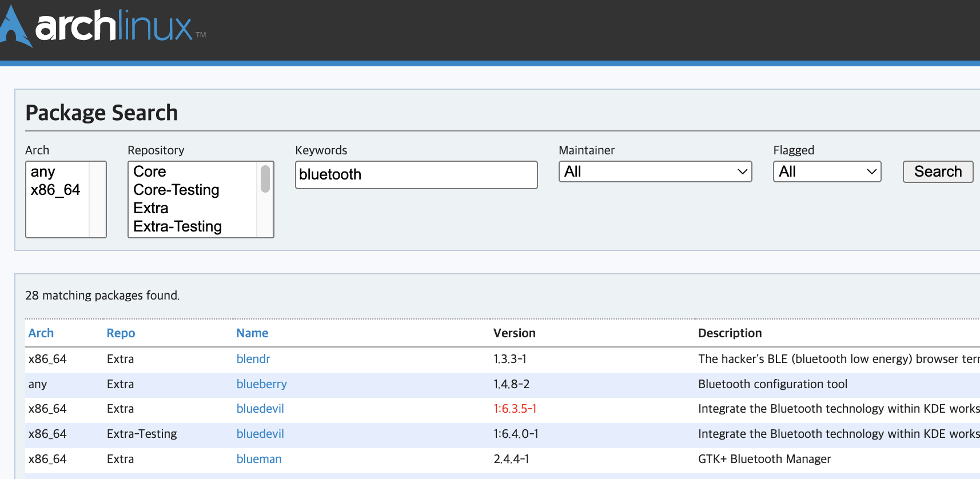Click the 'Package Search' heading
Viewport: 980px width, 479px height.
pos(102,113)
